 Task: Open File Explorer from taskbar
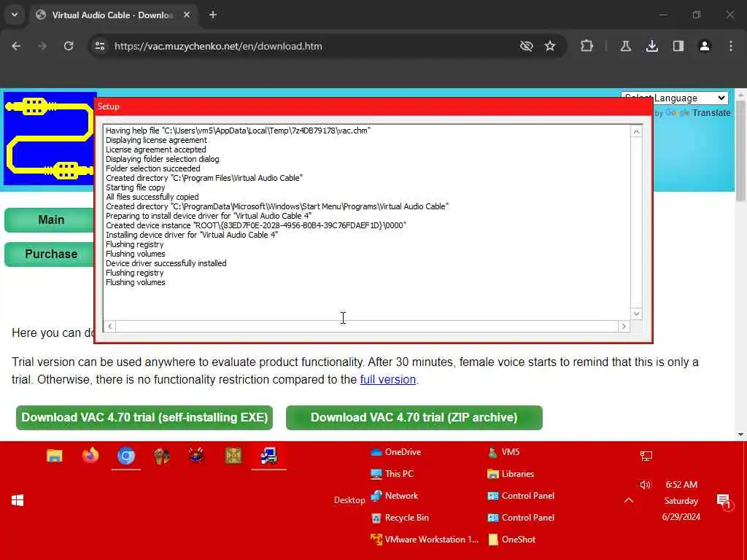point(55,456)
